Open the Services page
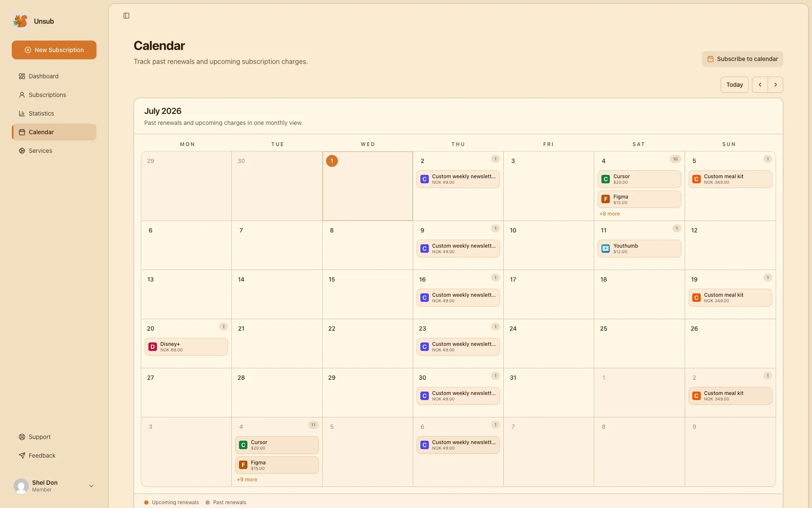The image size is (812, 508). 54,151
